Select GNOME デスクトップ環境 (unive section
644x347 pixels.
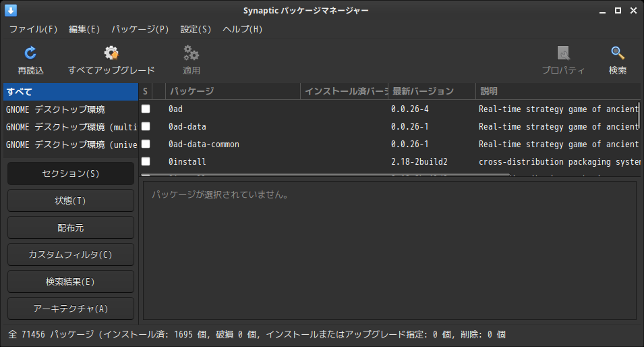(x=71, y=144)
